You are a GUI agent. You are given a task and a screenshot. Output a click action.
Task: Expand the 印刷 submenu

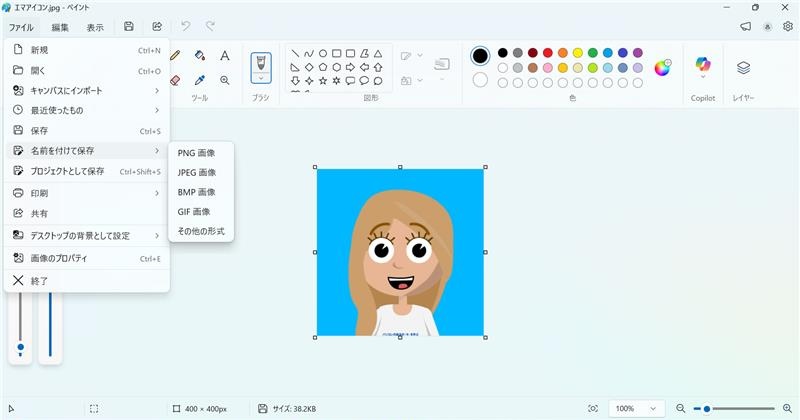coord(87,193)
